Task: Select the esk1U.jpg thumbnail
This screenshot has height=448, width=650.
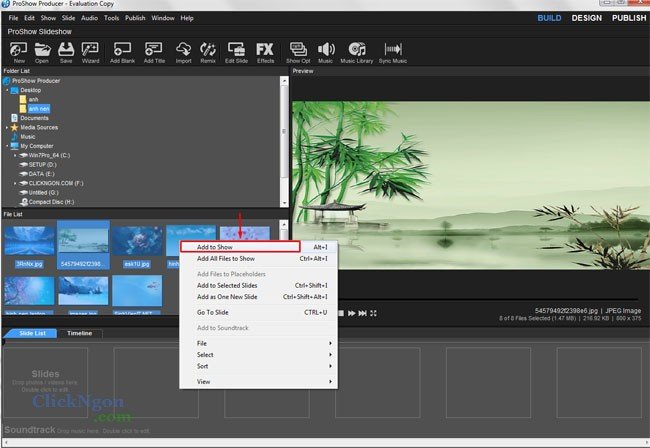Action: (137, 247)
